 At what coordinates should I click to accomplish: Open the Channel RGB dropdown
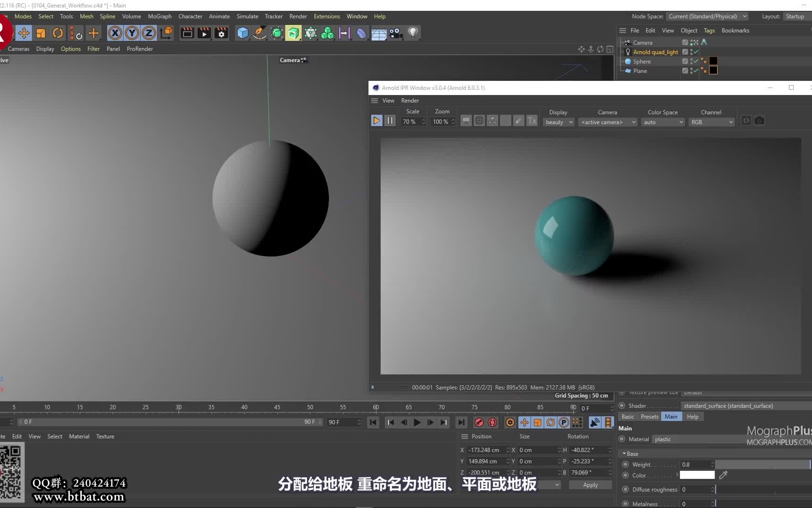tap(711, 122)
